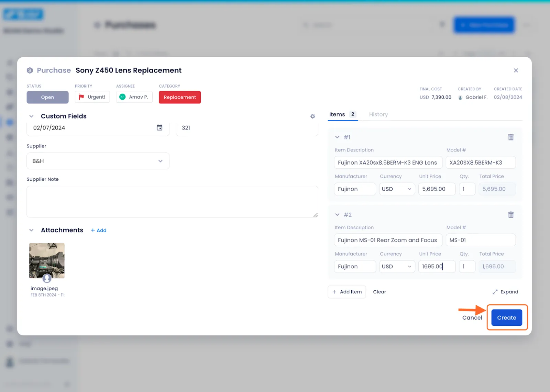Edit item #2 Manufacturer field

tap(355, 267)
